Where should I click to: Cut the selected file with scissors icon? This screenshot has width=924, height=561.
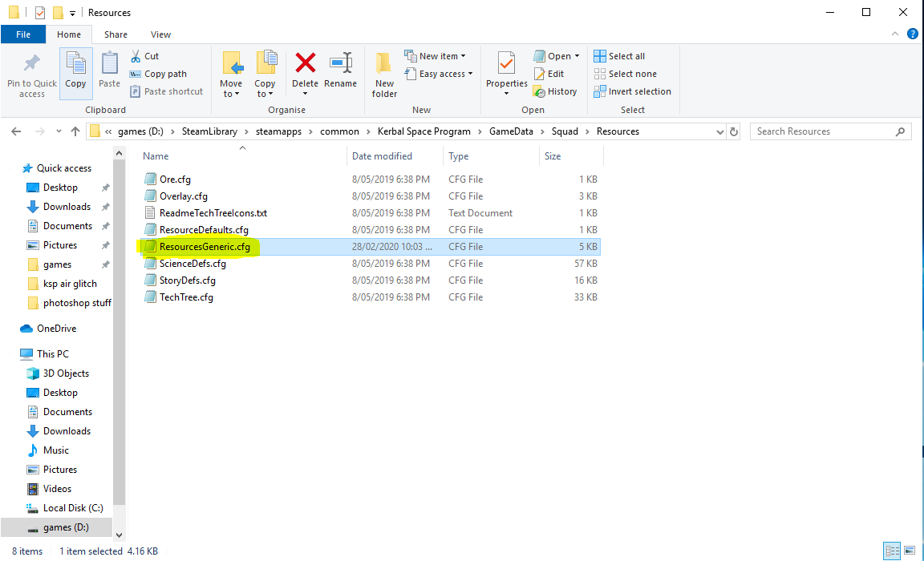(144, 56)
